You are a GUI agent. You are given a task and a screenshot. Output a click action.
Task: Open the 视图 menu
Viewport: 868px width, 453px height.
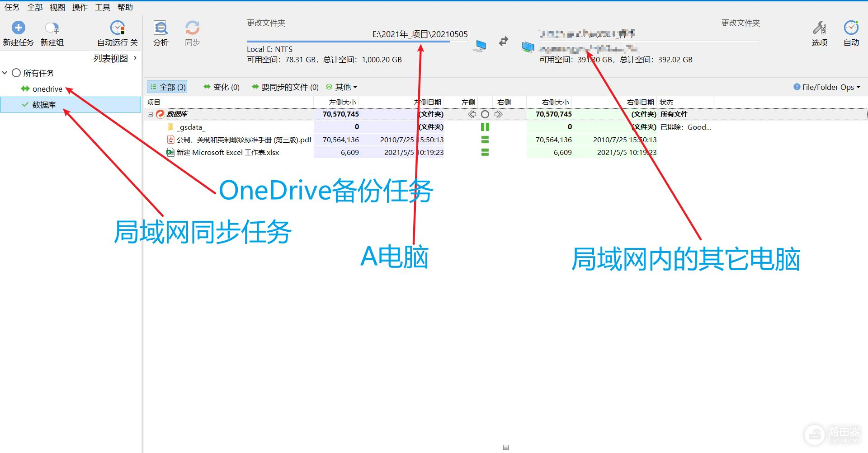coord(57,7)
